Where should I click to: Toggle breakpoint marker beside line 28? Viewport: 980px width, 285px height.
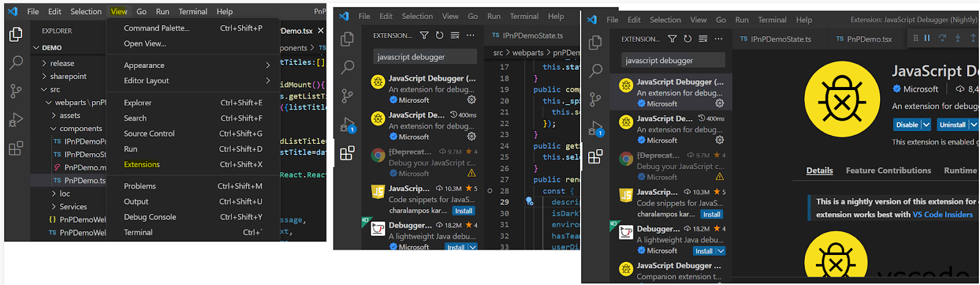point(490,191)
